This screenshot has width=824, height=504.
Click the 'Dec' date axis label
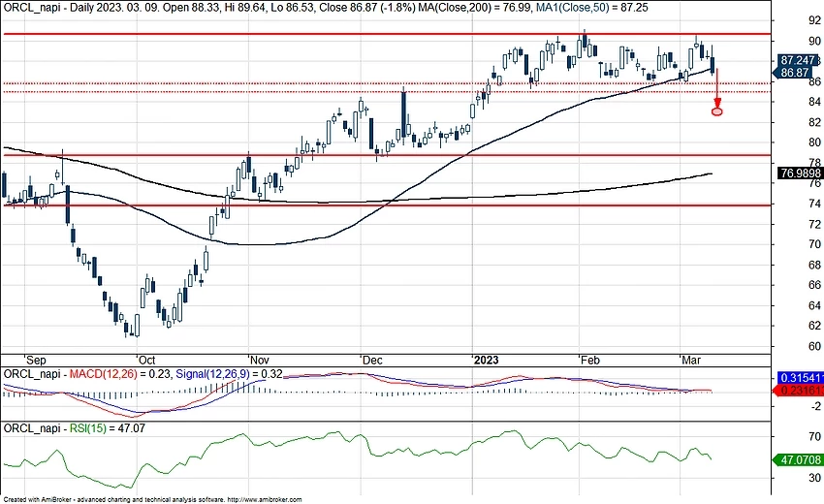[x=372, y=360]
